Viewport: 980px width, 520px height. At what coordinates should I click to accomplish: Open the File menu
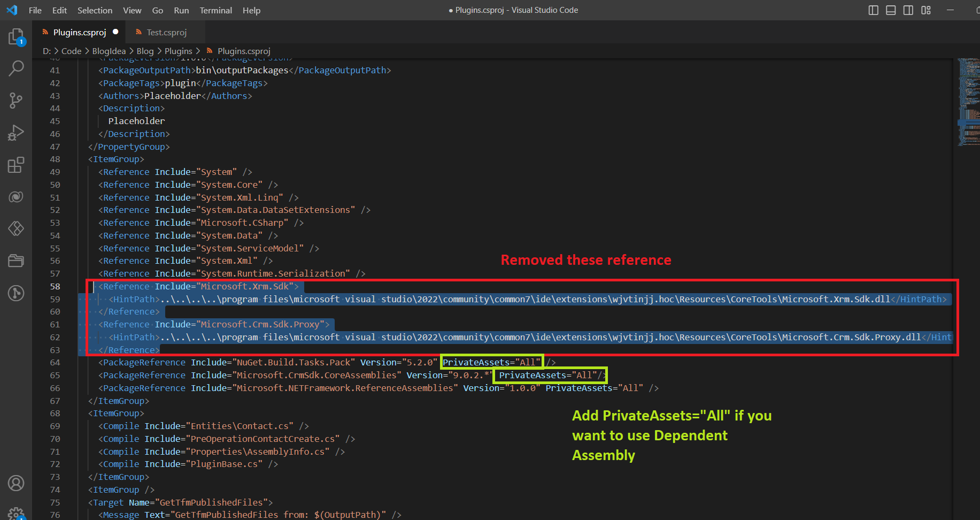35,10
